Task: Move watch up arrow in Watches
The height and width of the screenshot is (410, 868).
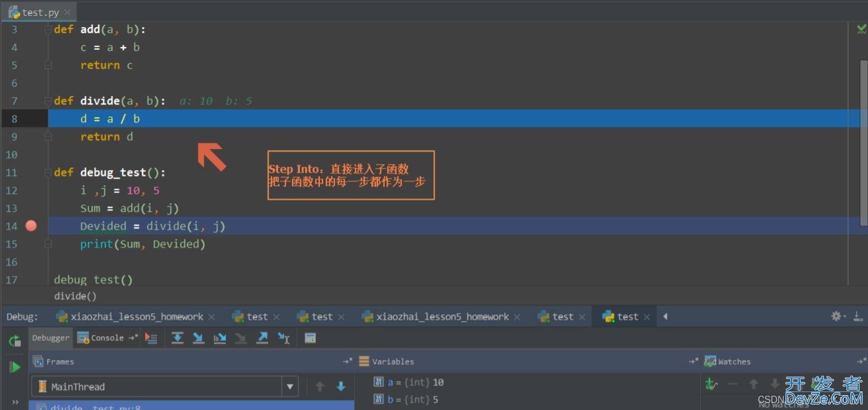Action: tap(754, 384)
